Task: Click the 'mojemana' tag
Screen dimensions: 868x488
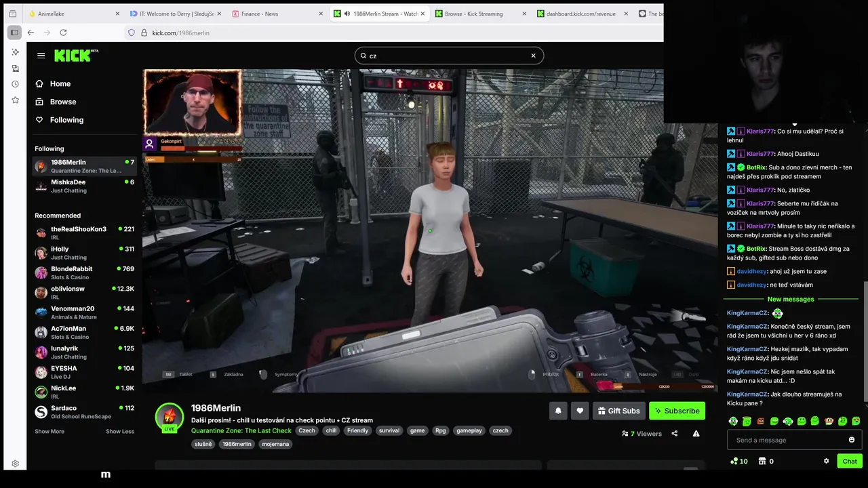Action: (275, 444)
